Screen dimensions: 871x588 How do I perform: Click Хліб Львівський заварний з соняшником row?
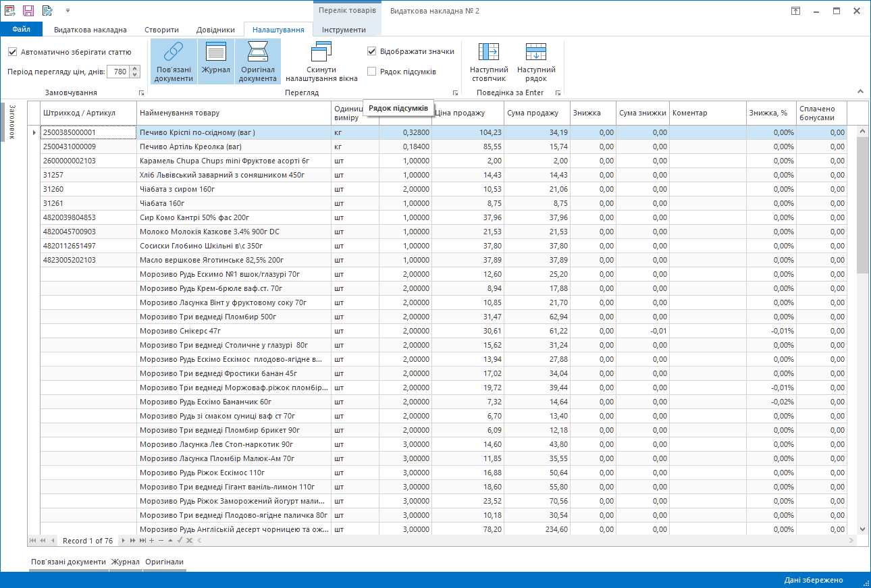tap(442, 175)
